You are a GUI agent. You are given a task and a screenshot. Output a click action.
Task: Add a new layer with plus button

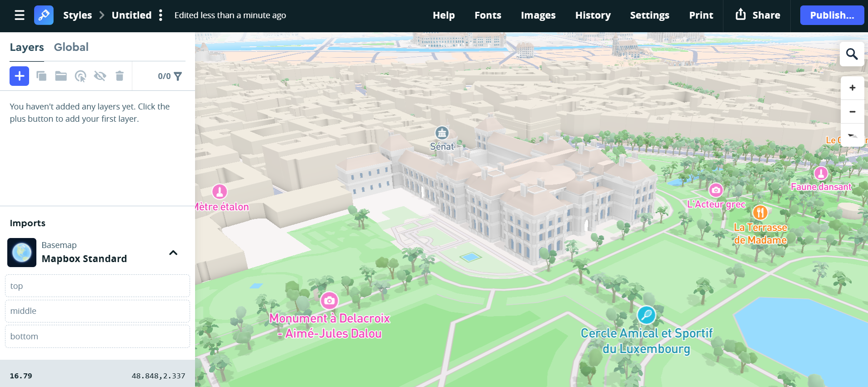pyautogui.click(x=19, y=76)
